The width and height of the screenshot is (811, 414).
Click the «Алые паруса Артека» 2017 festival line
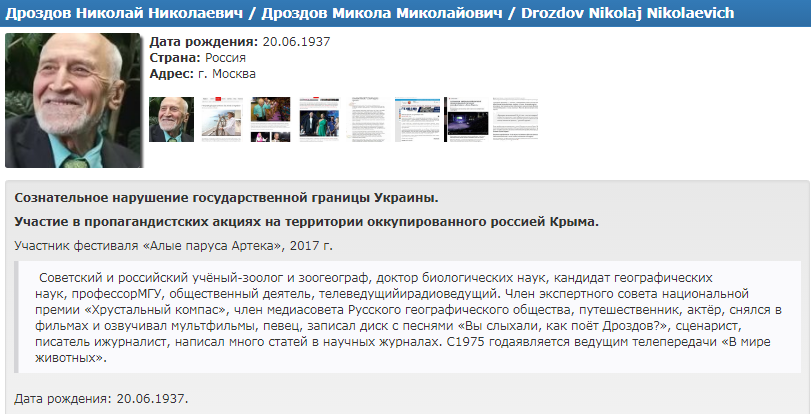[173, 245]
